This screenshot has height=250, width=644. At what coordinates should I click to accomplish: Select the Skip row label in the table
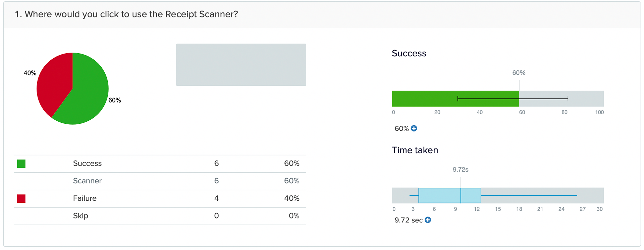coord(80,215)
